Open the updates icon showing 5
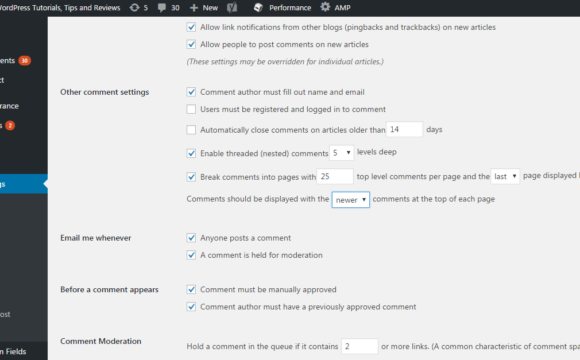580x360 pixels. click(x=135, y=7)
